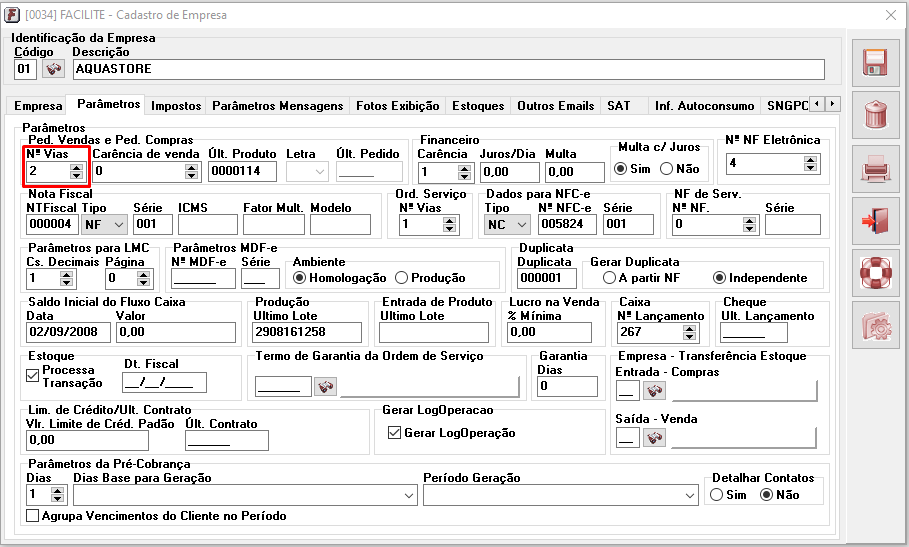Viewport: 909px width, 547px height.
Task: Click the FACILITE app icon in title bar
Action: [x=12, y=14]
